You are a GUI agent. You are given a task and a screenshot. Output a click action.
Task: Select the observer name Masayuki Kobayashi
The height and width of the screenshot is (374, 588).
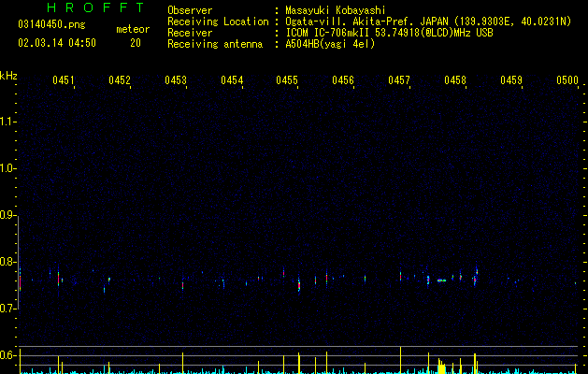tap(335, 10)
